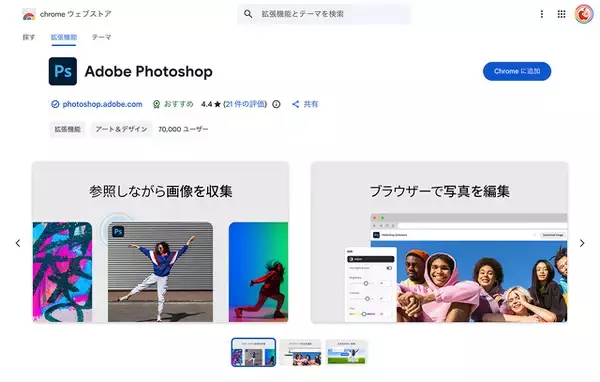
Task: Open the user profile avatar
Action: [584, 14]
